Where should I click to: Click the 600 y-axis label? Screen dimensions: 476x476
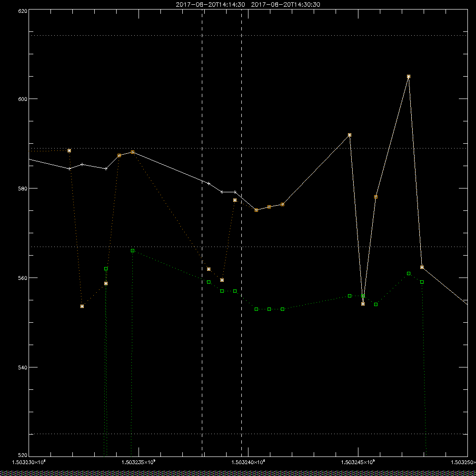click(23, 99)
